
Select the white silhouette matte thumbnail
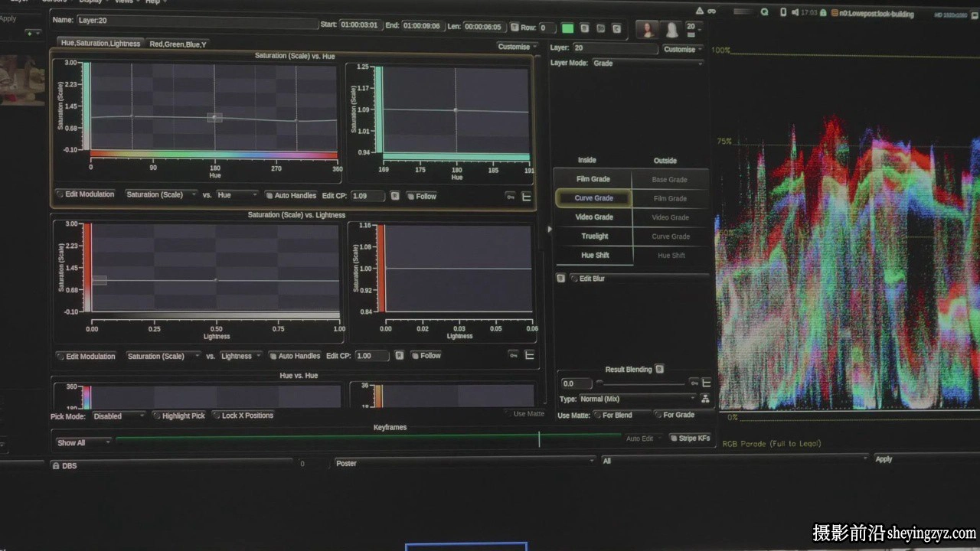tap(671, 30)
